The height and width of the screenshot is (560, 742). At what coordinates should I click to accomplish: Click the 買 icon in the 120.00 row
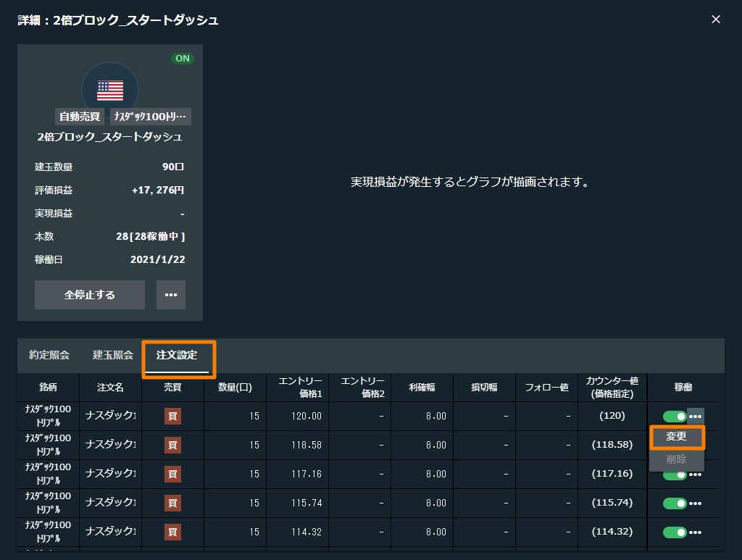pos(172,417)
